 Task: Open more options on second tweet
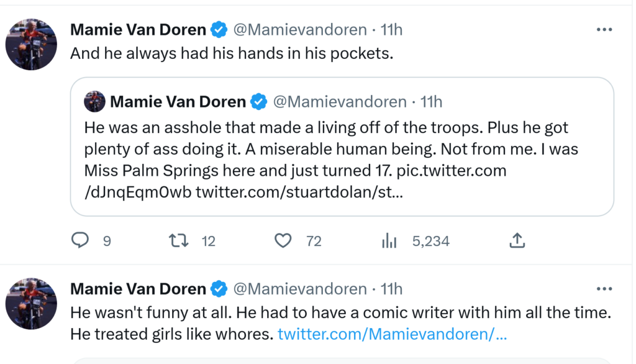tap(604, 289)
